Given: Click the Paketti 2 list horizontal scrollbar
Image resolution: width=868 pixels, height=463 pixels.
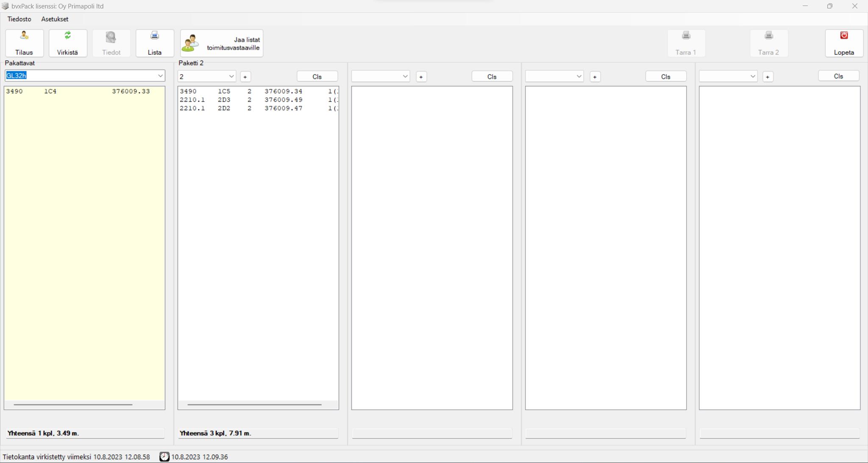Looking at the screenshot, I should click(x=254, y=405).
